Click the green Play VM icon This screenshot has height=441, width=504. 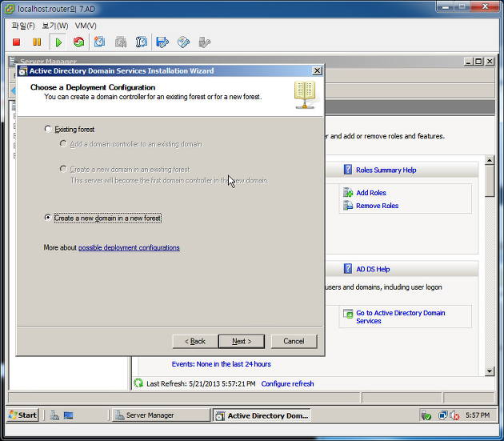58,42
